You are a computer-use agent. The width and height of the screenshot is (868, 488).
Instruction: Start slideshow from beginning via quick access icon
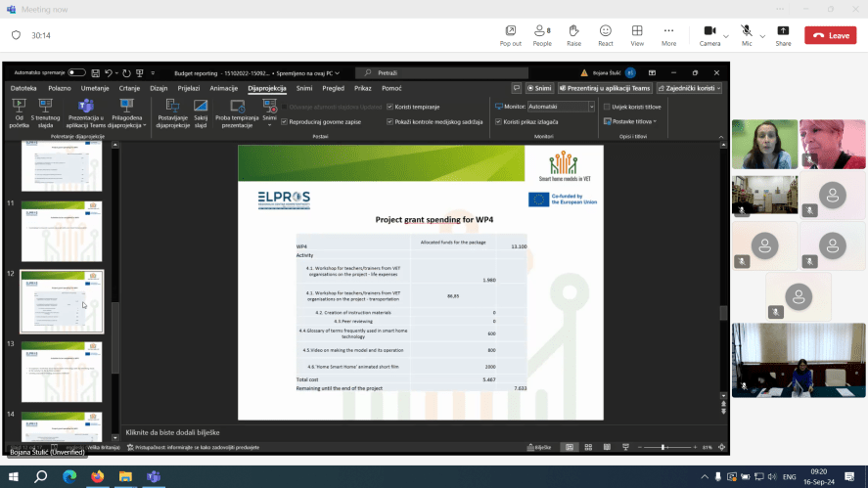tap(140, 73)
